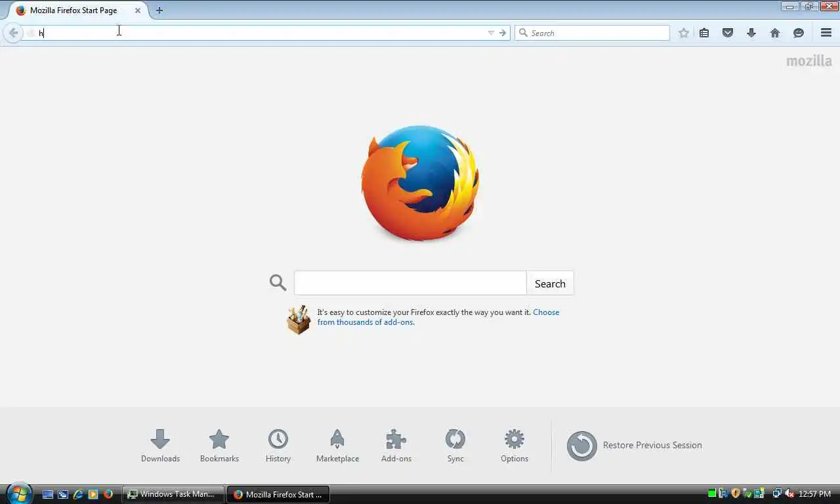Image resolution: width=840 pixels, height=504 pixels.
Task: Launch the media player from Quick Launch
Action: click(93, 494)
